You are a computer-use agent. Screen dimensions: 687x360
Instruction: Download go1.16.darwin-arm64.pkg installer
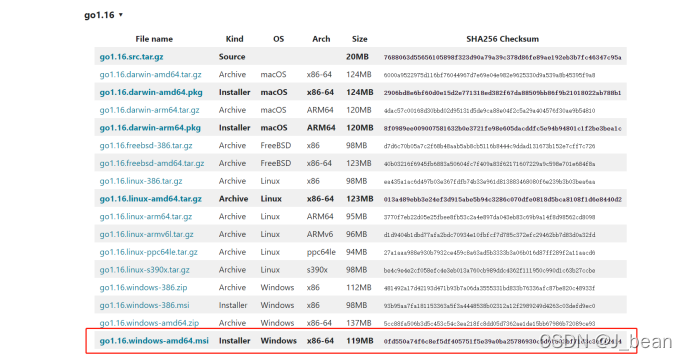tap(150, 128)
